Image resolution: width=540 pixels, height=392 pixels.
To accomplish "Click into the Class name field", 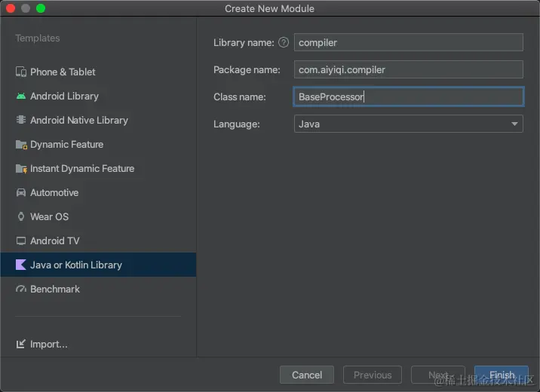I will pos(408,97).
